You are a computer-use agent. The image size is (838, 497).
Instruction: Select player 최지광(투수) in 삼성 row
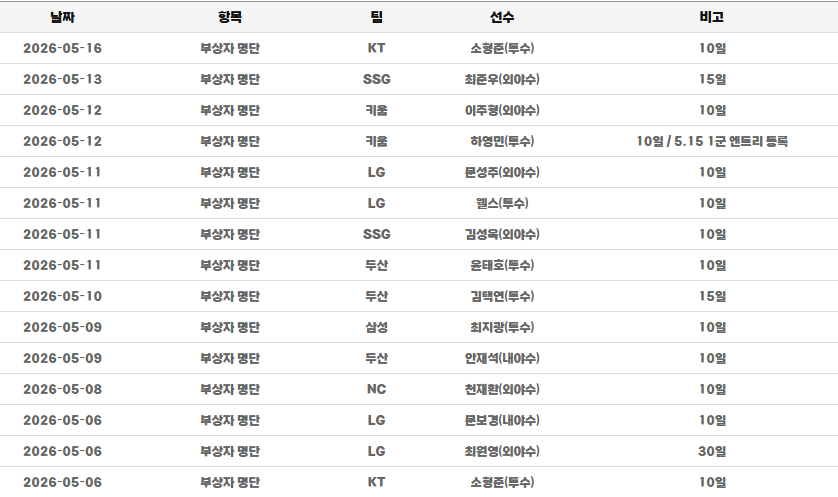[x=502, y=327]
